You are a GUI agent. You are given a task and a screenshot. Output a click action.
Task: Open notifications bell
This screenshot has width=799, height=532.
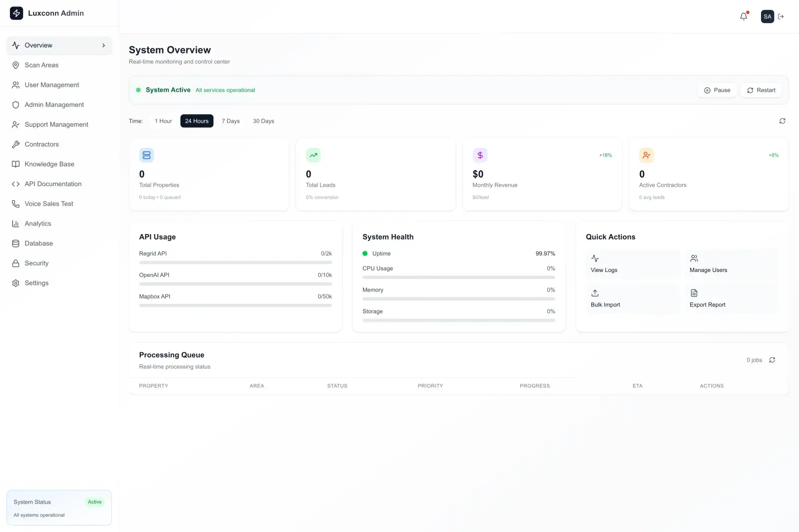point(744,16)
